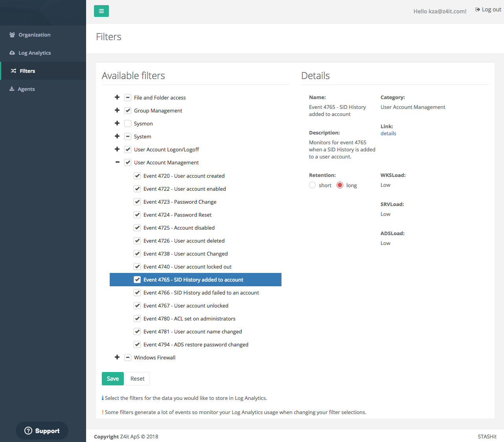Collapse the User Account Management category
Viewport: 504px width, 442px height.
pyautogui.click(x=117, y=162)
